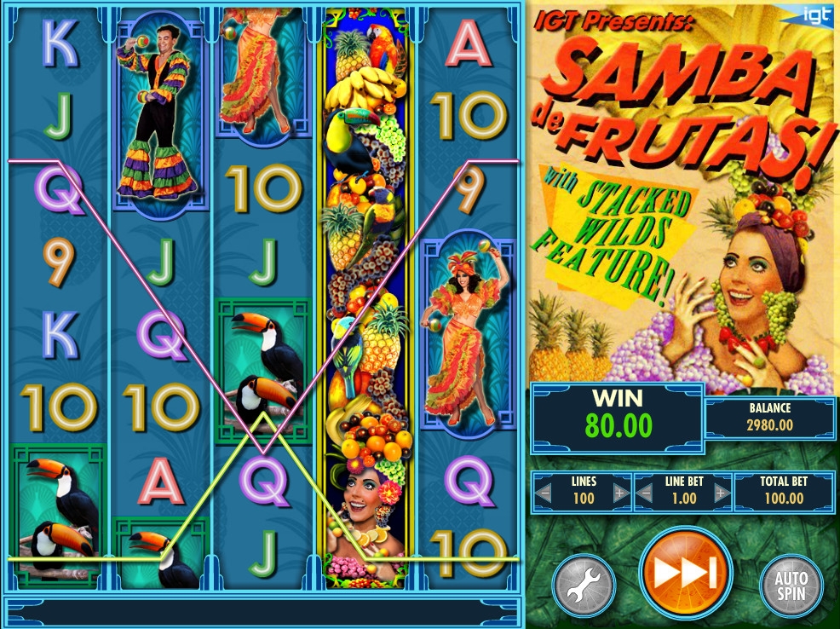Click the stacked fruit wild reel
This screenshot has height=629, width=840.
[365, 298]
